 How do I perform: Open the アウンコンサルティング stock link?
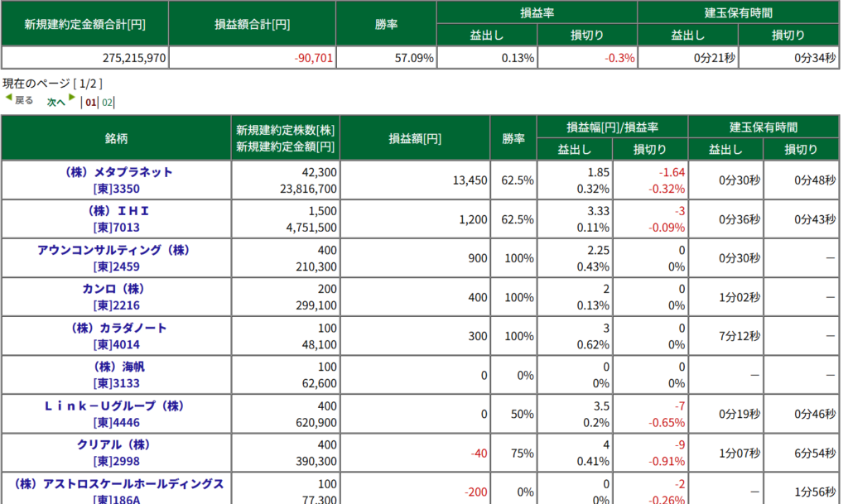pyautogui.click(x=117, y=250)
